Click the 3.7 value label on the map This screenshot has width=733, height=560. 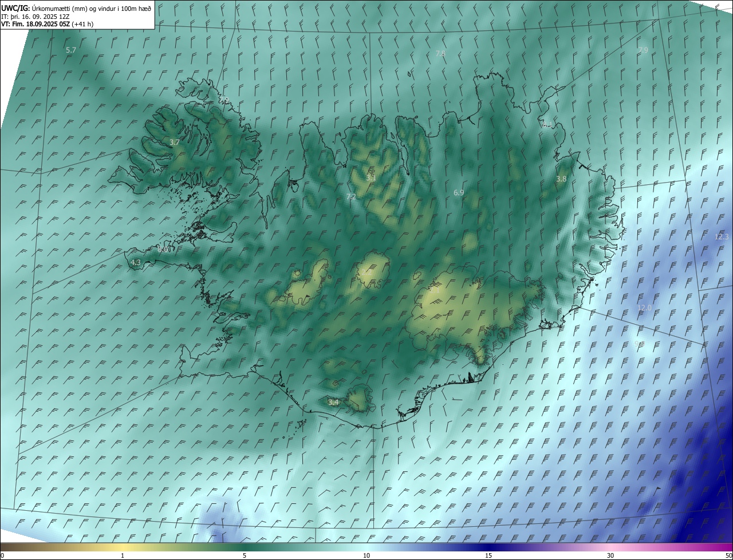(175, 142)
